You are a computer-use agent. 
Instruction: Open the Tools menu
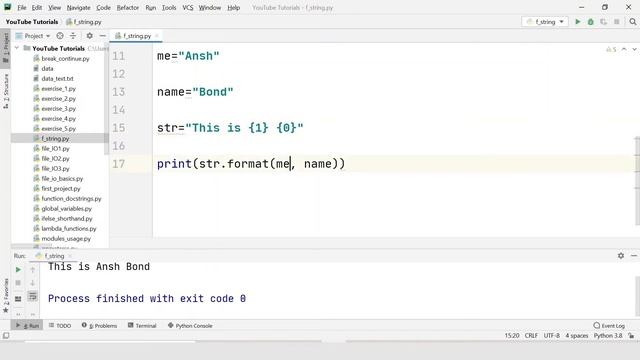point(169,7)
